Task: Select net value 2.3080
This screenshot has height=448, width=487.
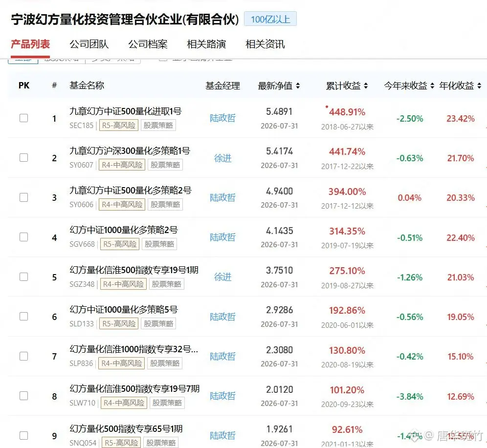Action: 279,350
